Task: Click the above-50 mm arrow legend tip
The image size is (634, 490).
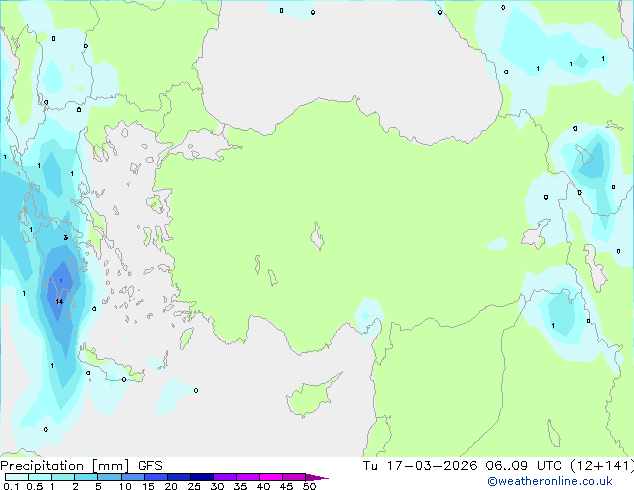Action: click(317, 477)
